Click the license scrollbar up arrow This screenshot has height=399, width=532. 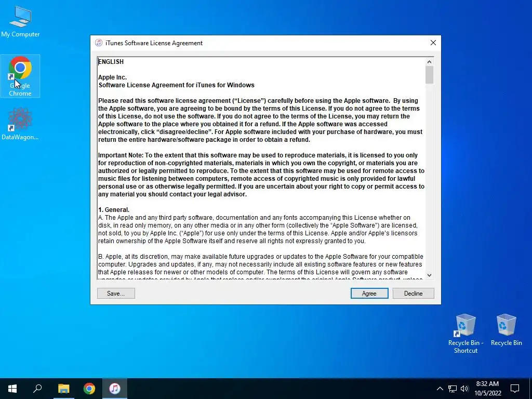click(429, 62)
